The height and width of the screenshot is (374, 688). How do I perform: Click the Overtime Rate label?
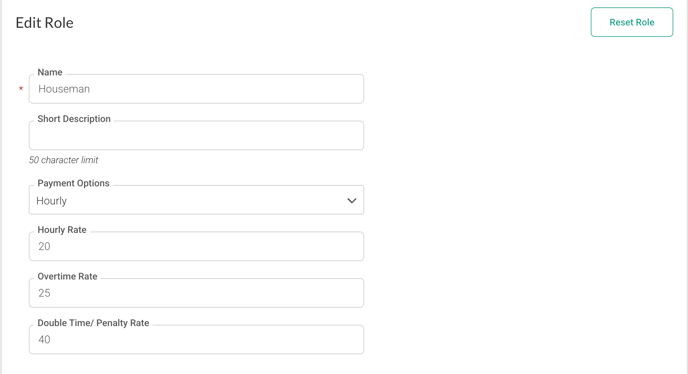(67, 276)
